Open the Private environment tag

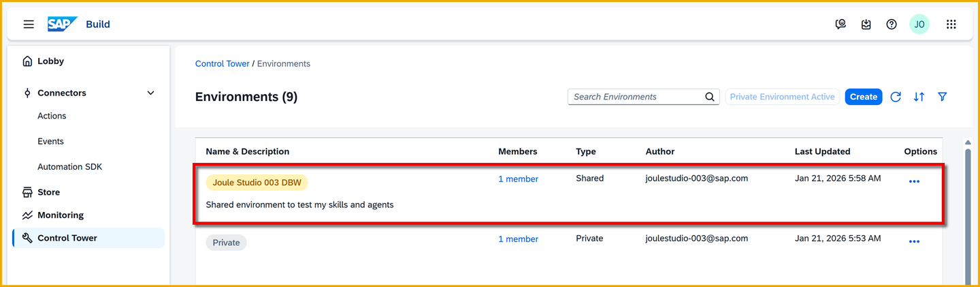[227, 243]
